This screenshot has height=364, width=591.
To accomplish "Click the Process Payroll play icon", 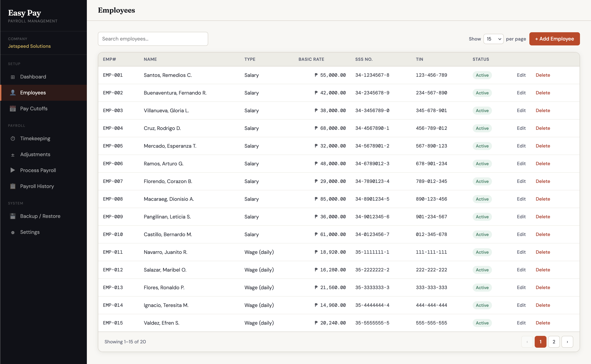I will 13,170.
